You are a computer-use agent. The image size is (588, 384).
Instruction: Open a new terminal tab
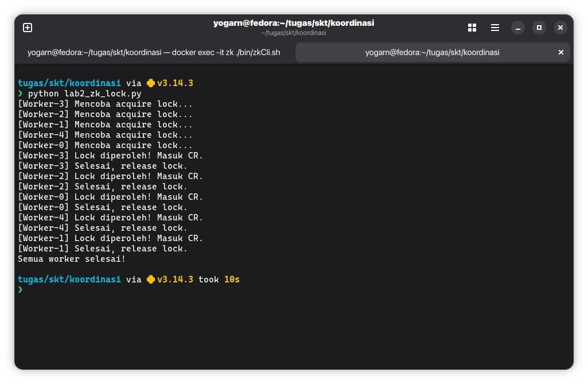28,28
